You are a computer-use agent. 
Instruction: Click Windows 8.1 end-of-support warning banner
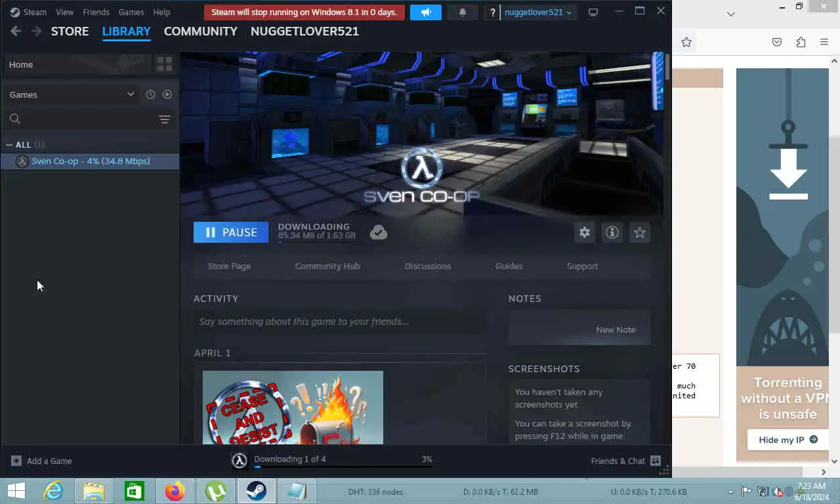(x=304, y=12)
